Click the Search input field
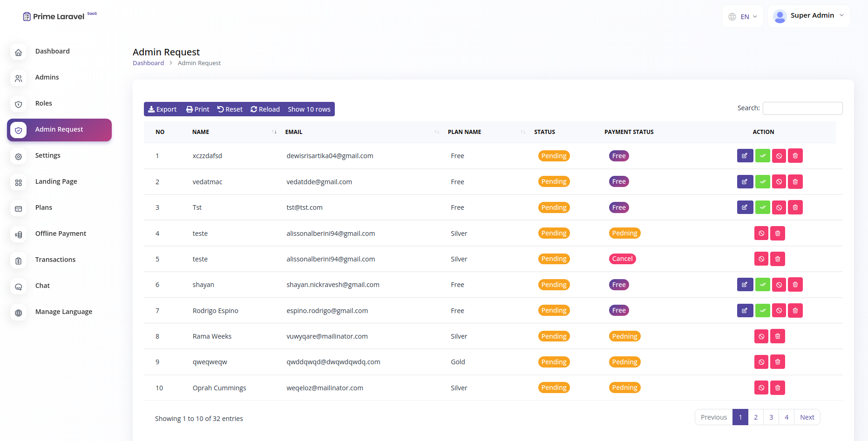Viewport: 868px width, 441px height. [x=802, y=108]
